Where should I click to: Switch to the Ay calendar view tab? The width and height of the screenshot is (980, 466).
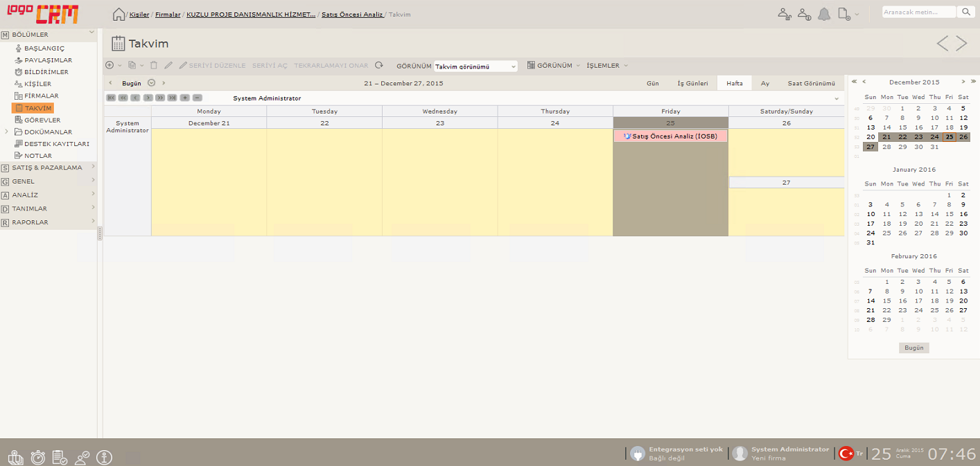click(765, 83)
